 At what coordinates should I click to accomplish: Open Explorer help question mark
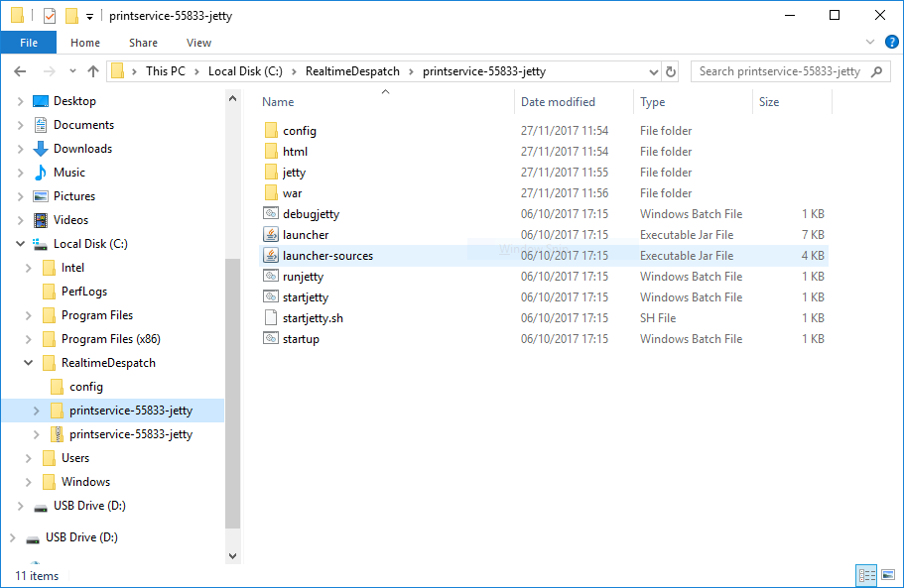(x=891, y=42)
